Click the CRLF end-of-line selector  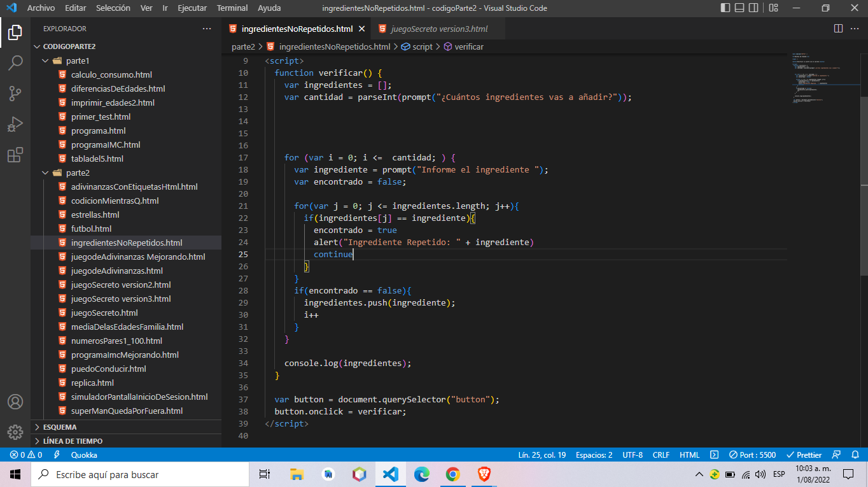coord(661,455)
